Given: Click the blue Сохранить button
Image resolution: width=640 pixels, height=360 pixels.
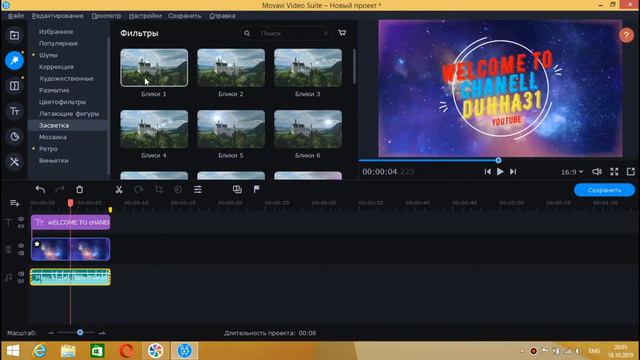Looking at the screenshot, I should (604, 190).
